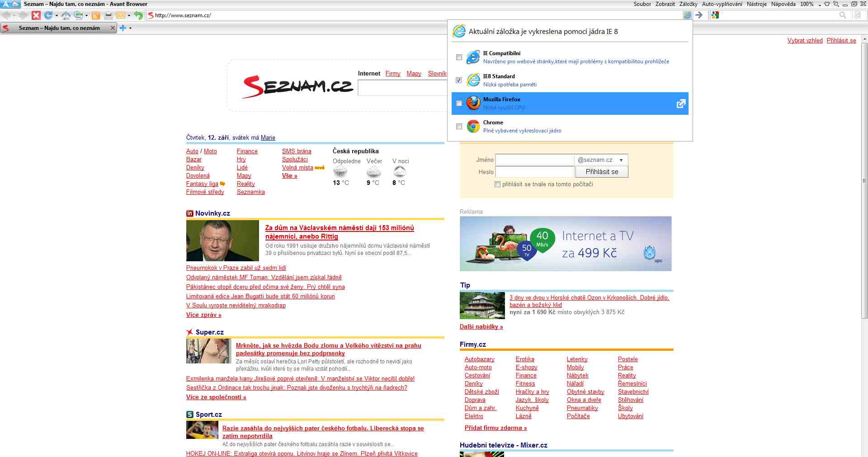Open the 100% zoom dropdown arrow
Screen dimensions: 868x457
(819, 5)
